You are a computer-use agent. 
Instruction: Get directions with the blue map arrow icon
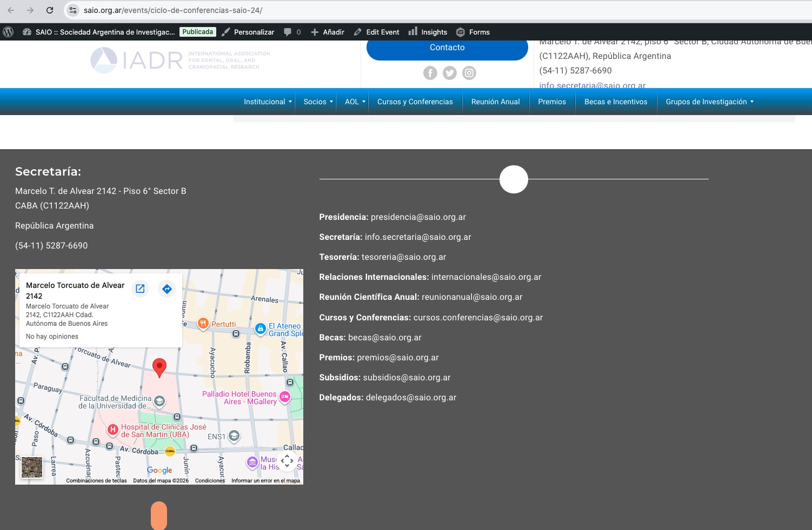[x=167, y=289]
